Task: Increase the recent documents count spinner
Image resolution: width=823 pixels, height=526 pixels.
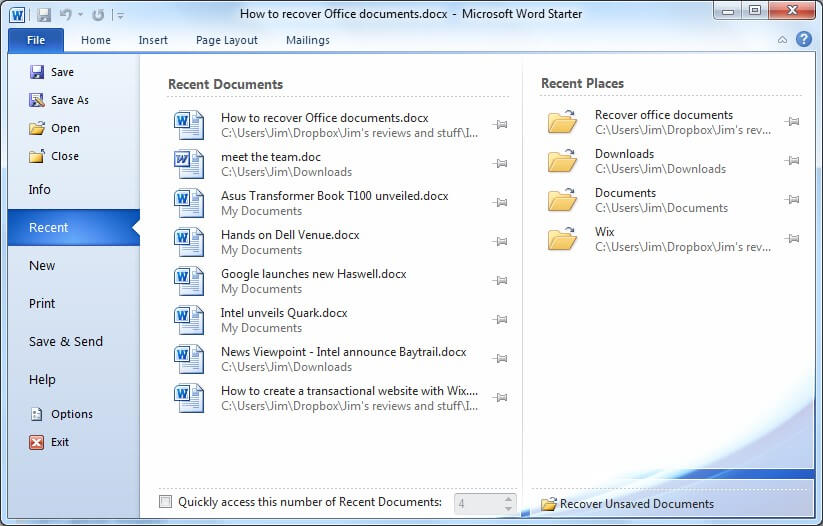Action: pos(508,499)
